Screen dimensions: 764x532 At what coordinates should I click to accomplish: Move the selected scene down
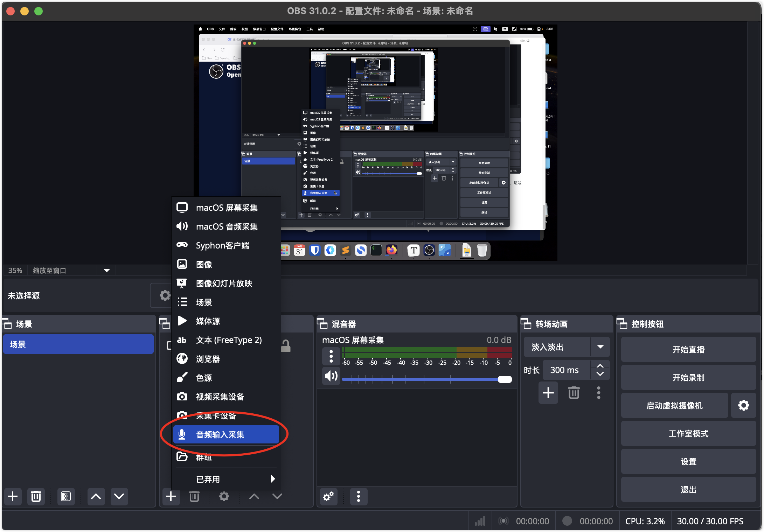point(119,496)
